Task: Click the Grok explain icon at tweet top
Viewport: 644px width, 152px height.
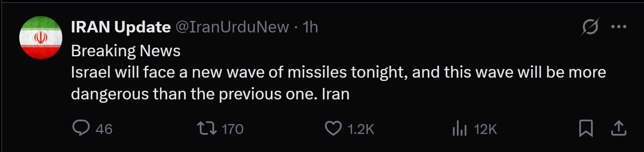Action: (x=590, y=27)
